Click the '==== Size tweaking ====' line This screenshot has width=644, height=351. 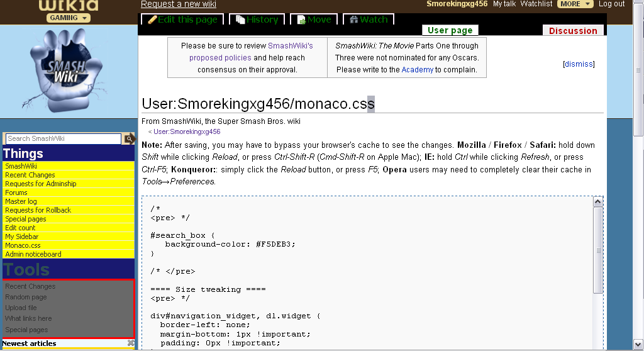pos(208,289)
